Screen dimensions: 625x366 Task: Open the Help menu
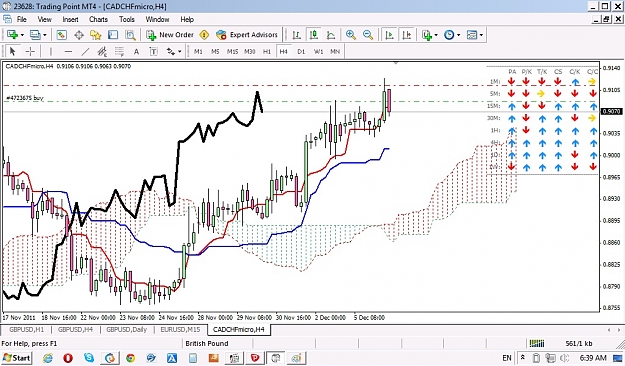pyautogui.click(x=187, y=19)
